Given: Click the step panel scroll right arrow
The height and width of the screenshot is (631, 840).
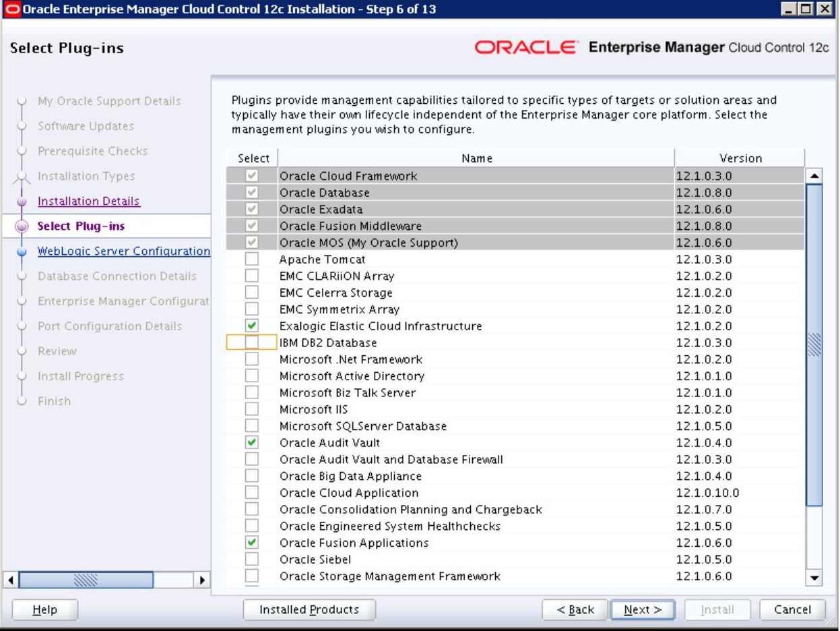Looking at the screenshot, I should point(201,579).
